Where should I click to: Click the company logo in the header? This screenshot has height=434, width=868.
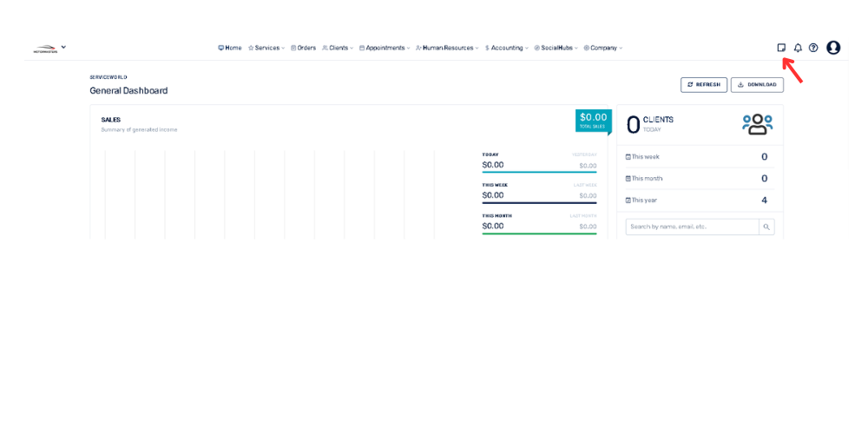pyautogui.click(x=43, y=49)
